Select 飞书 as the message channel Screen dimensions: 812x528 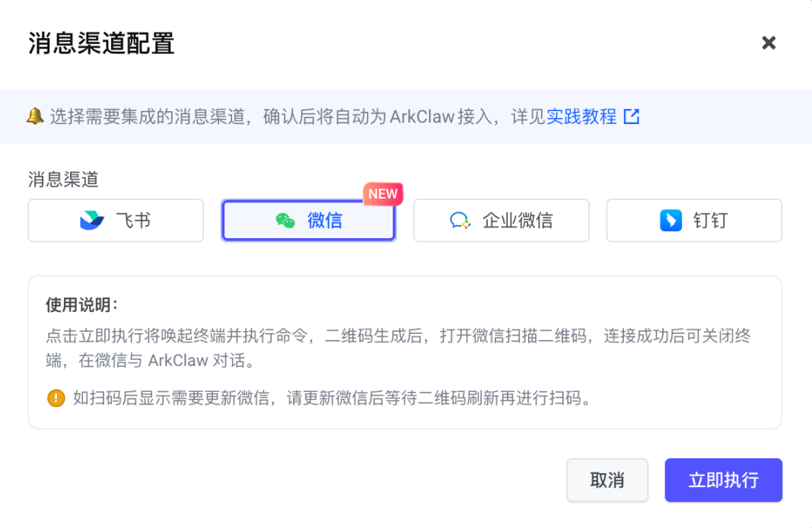coord(116,221)
